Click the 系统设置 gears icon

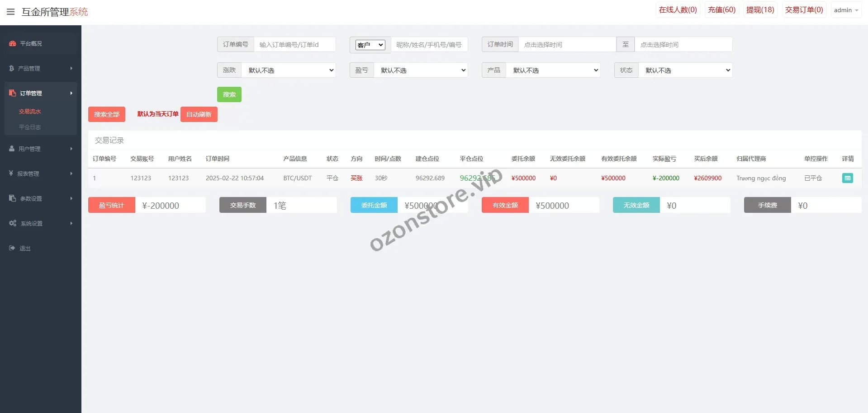pyautogui.click(x=13, y=223)
